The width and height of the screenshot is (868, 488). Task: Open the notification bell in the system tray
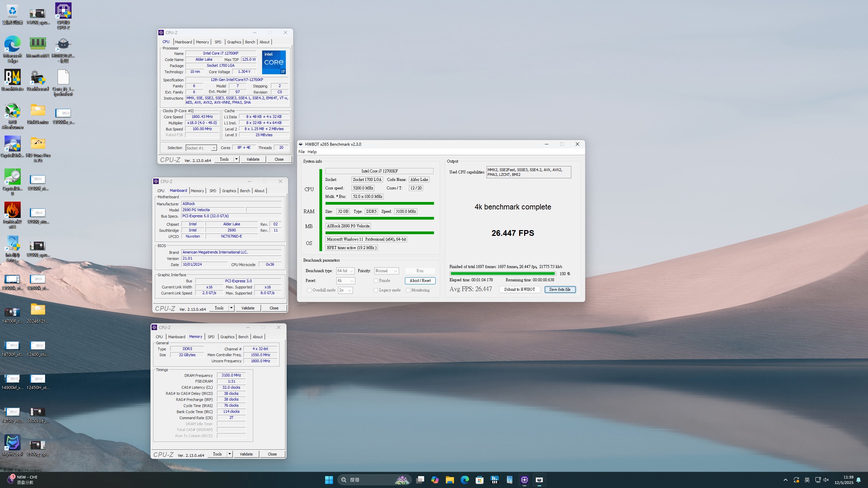click(859, 480)
